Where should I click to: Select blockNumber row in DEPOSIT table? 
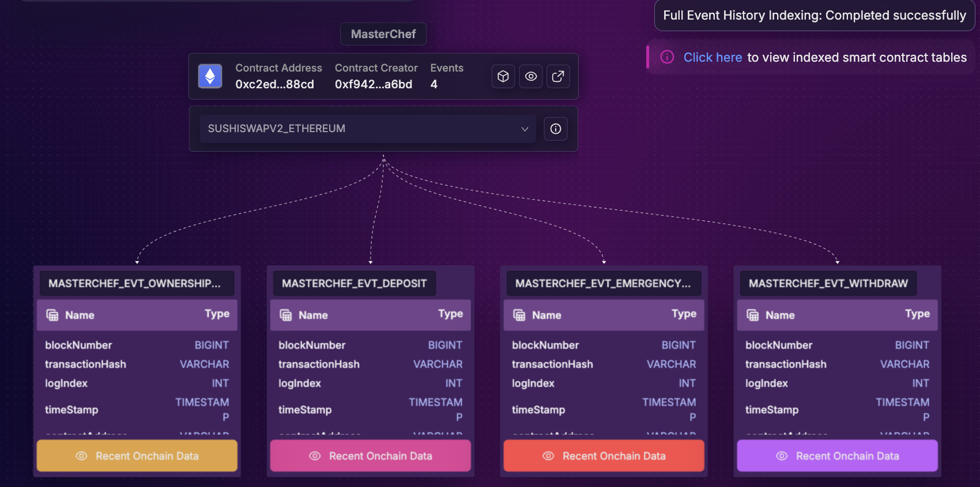(x=371, y=345)
